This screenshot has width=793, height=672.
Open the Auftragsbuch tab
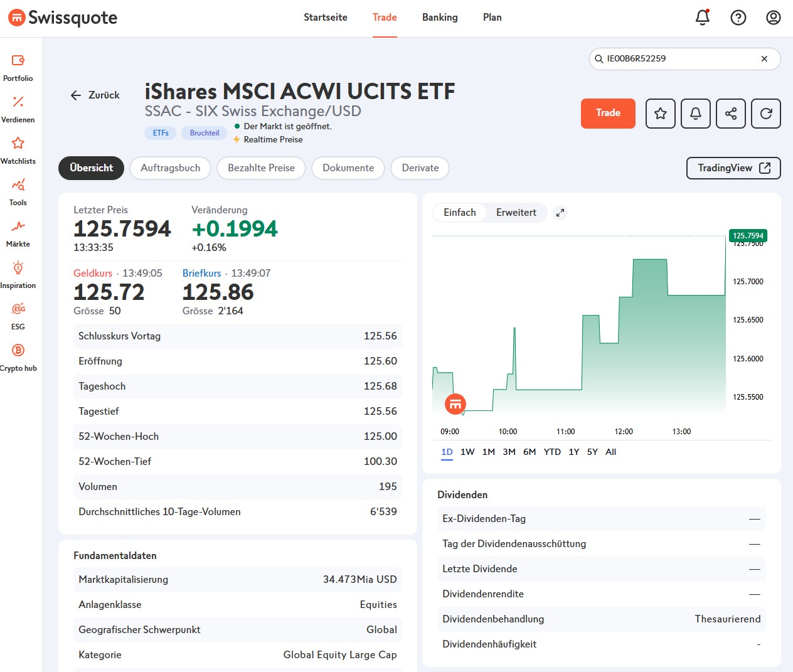point(171,168)
